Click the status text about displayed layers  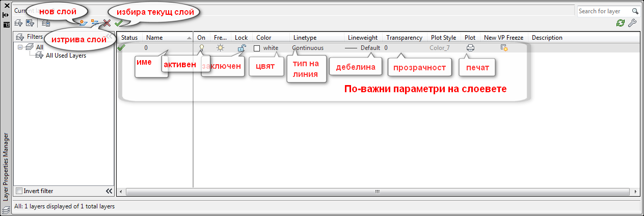tap(64, 206)
